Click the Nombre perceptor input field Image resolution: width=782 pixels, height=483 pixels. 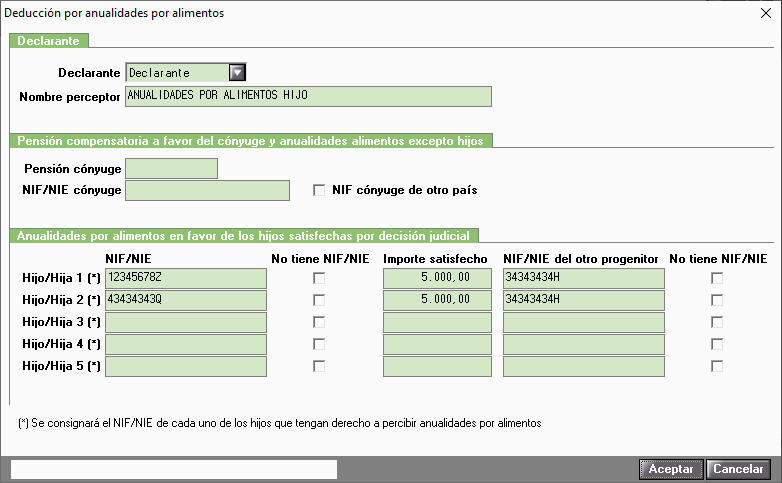pyautogui.click(x=308, y=96)
